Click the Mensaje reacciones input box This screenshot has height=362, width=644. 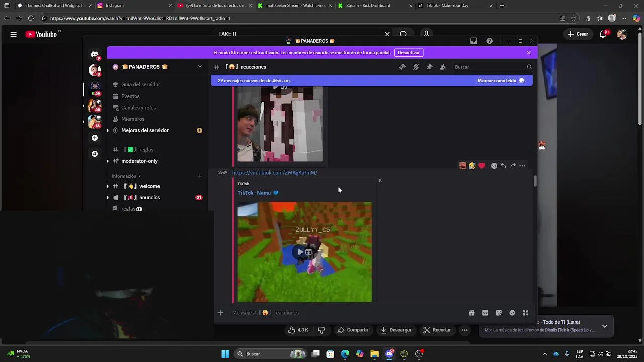point(347,313)
